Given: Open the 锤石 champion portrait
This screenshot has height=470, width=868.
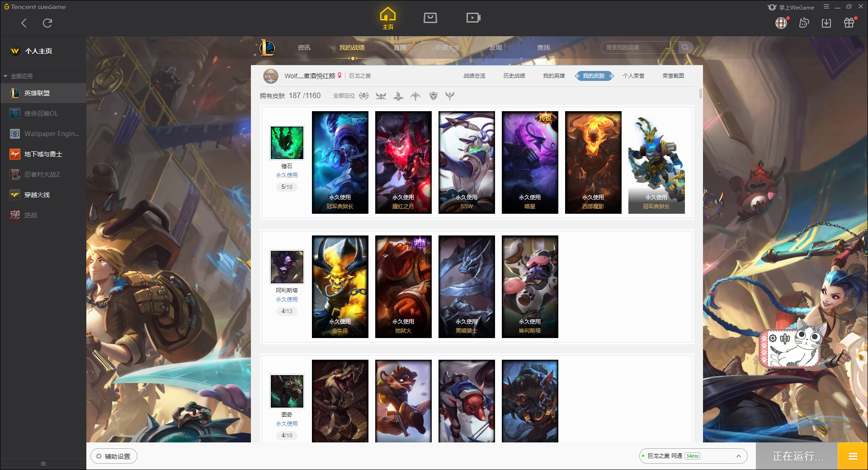Looking at the screenshot, I should tap(287, 143).
